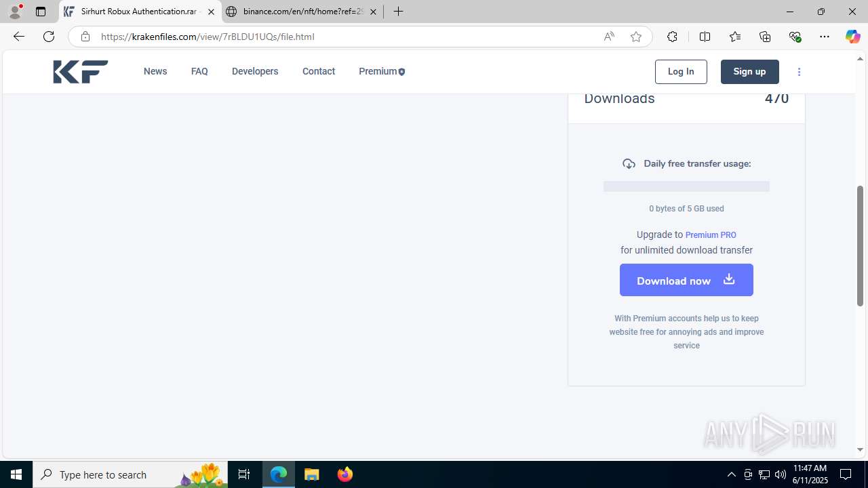Open the Windows Start menu
Image resolution: width=868 pixels, height=488 pixels.
[16, 474]
